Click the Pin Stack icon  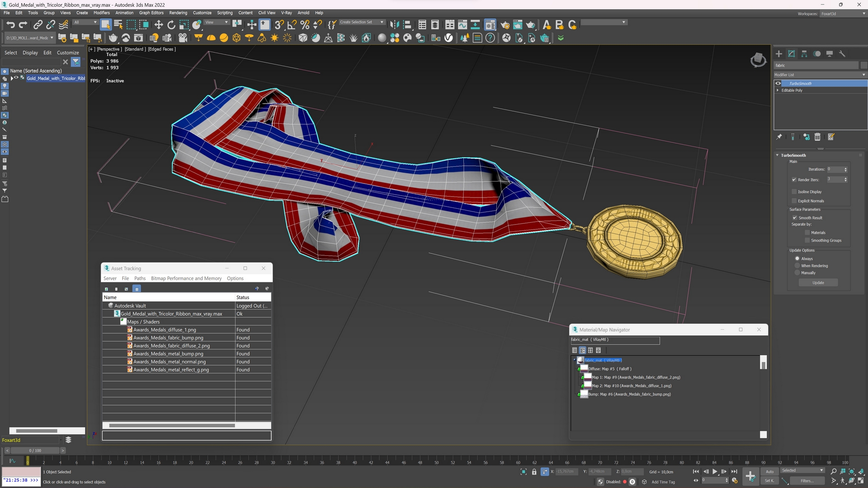point(779,137)
